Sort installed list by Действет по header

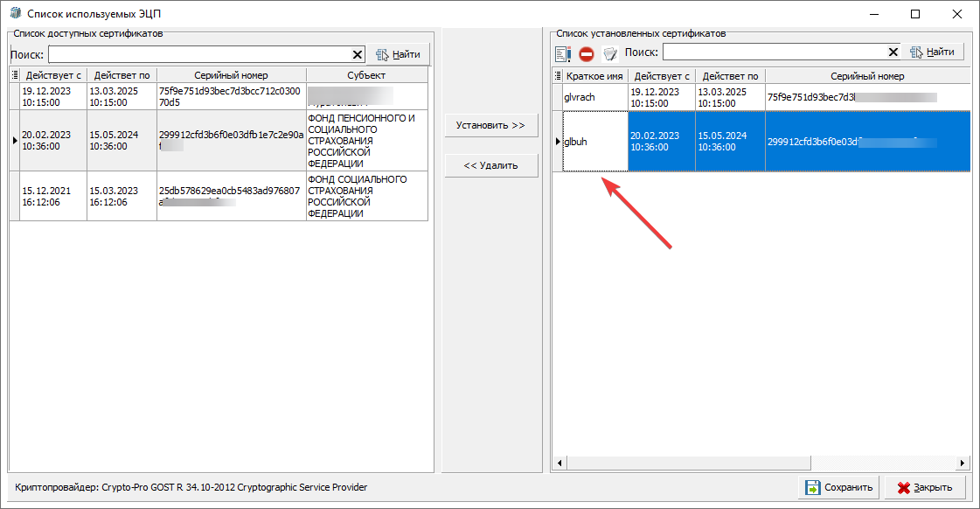(x=730, y=76)
